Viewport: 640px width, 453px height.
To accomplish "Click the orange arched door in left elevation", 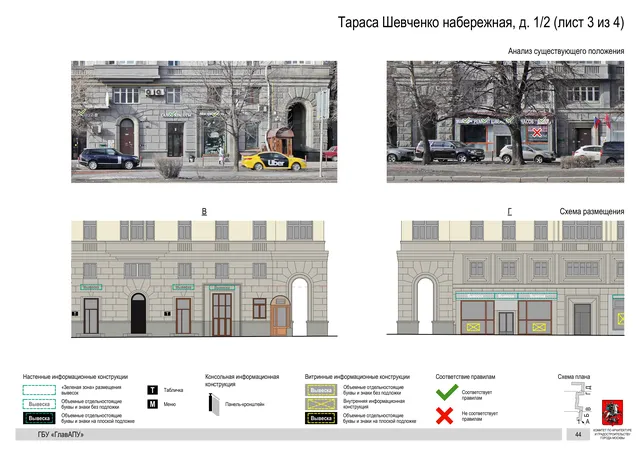I will [x=280, y=316].
